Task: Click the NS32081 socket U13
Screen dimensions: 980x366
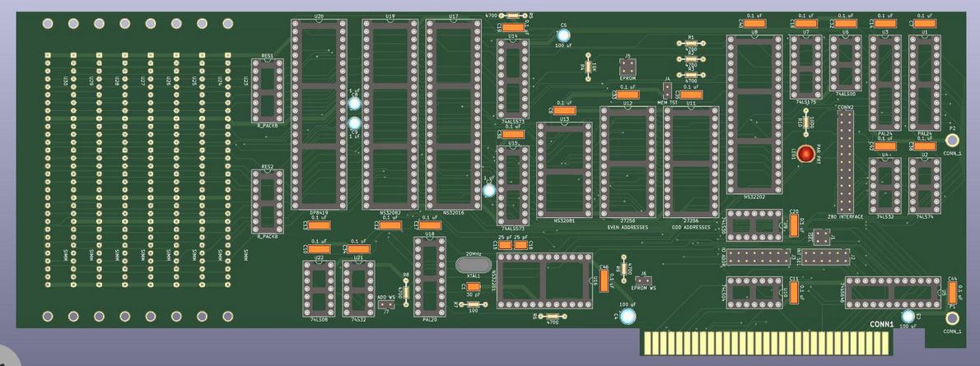Action: 564,169
